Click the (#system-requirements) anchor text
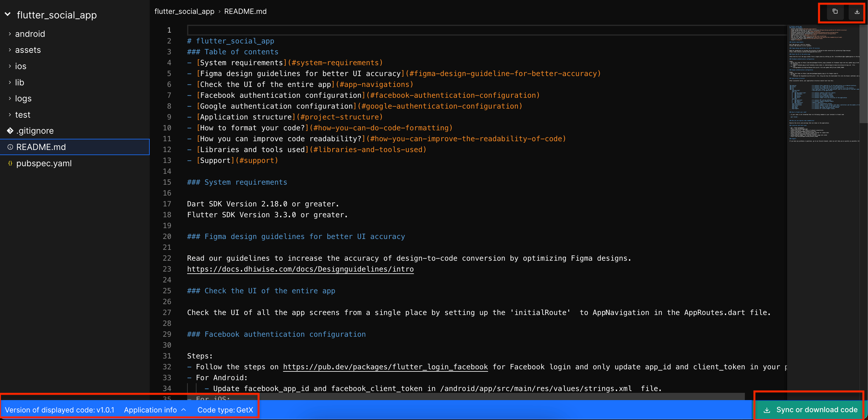 [x=335, y=63]
